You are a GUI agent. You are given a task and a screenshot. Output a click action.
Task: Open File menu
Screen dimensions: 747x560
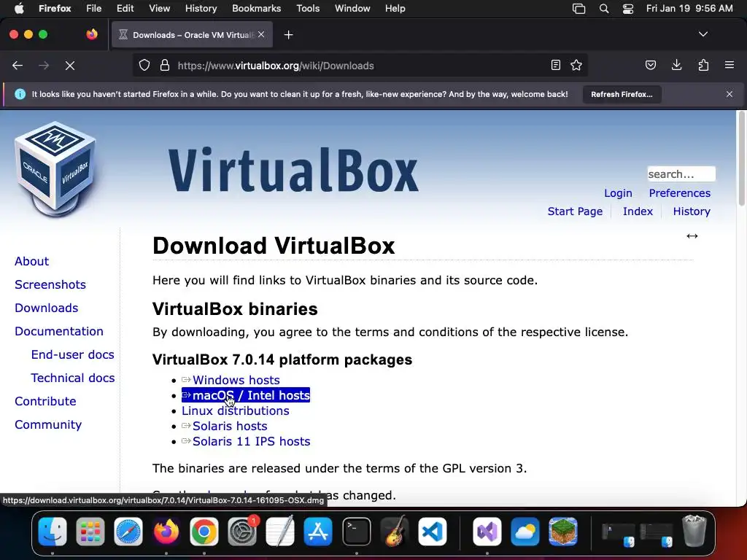[94, 8]
